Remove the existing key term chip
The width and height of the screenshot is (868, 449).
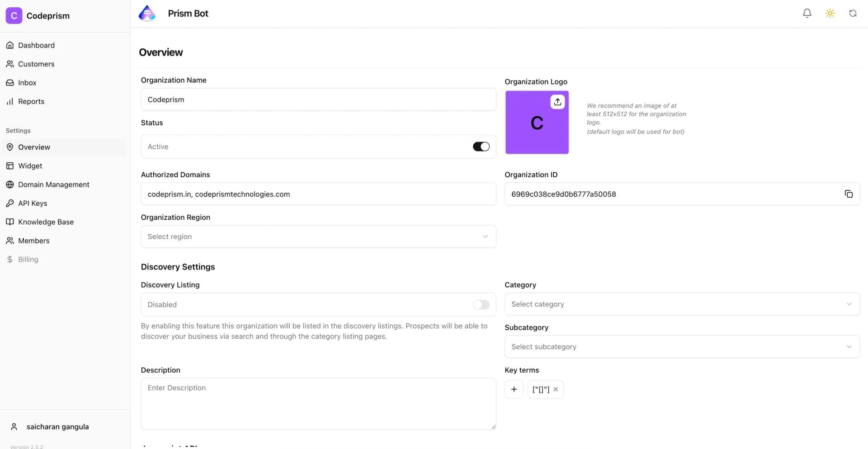tap(556, 389)
